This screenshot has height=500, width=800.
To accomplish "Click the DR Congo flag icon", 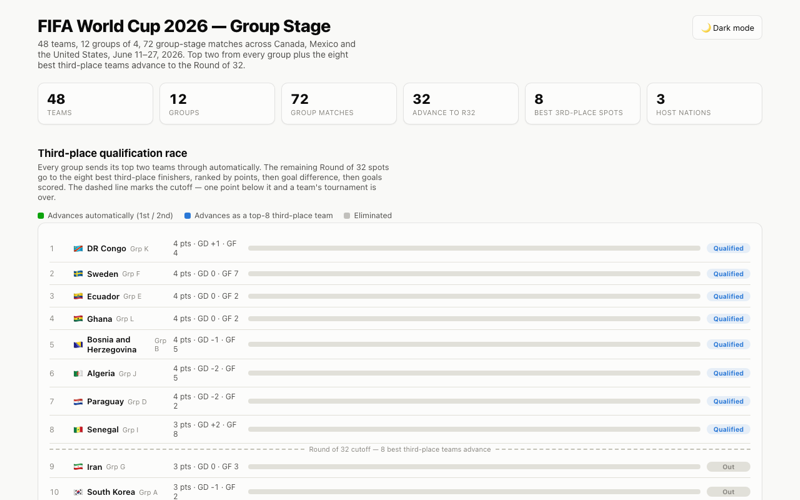I will 78,248.
